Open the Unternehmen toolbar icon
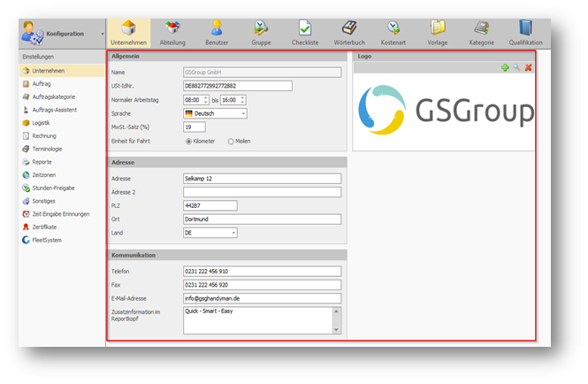The image size is (588, 384). tap(128, 34)
